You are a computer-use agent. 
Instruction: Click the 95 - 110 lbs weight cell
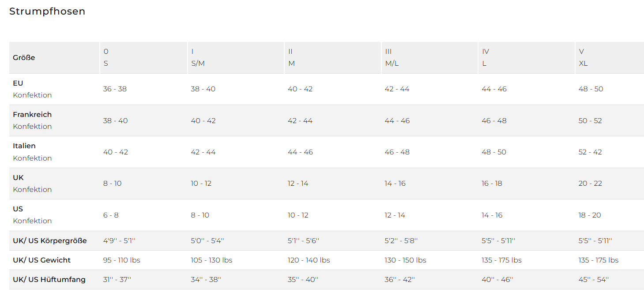click(x=122, y=260)
